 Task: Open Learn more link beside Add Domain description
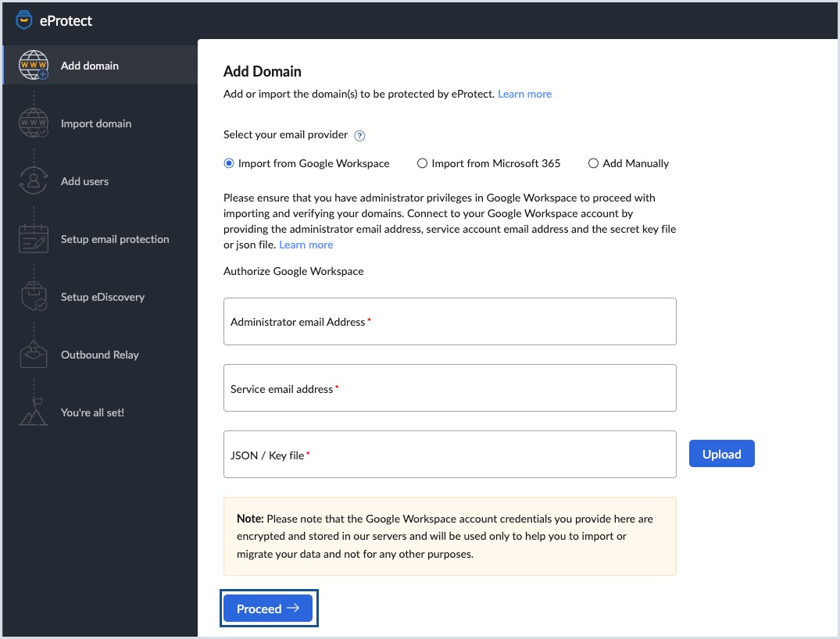point(524,94)
